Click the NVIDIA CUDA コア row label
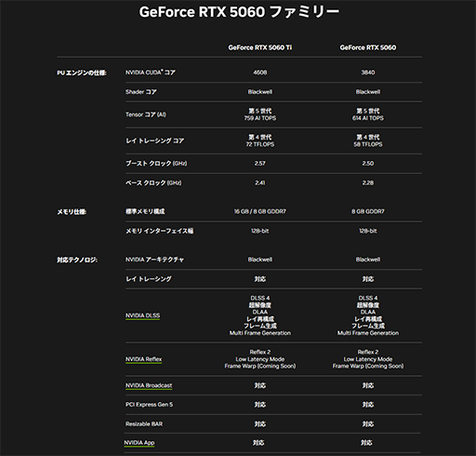The width and height of the screenshot is (476, 456). (x=151, y=73)
